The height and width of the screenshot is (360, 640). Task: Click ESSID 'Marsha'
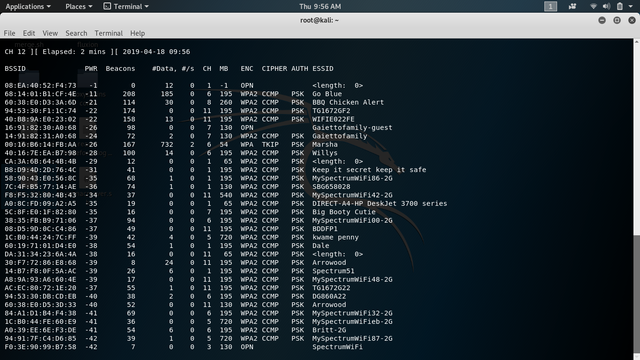(325, 144)
